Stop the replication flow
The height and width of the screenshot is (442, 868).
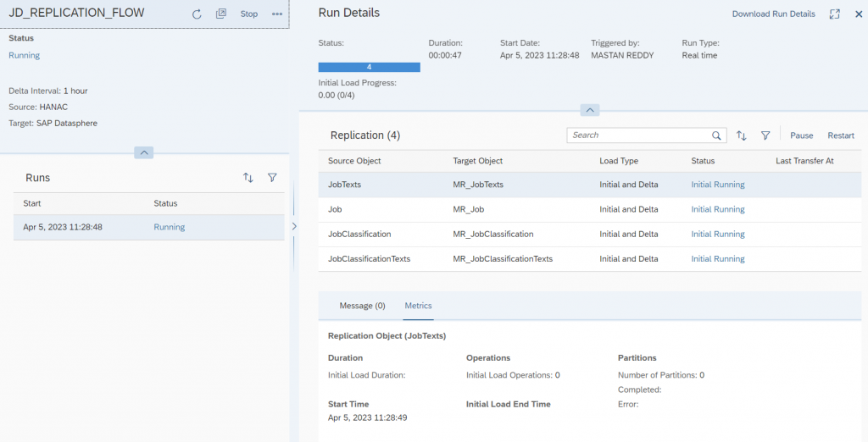[x=249, y=14]
